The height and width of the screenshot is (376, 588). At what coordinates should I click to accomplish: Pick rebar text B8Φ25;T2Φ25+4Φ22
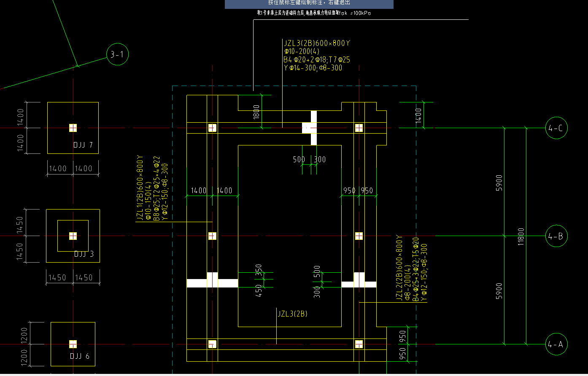(156, 188)
